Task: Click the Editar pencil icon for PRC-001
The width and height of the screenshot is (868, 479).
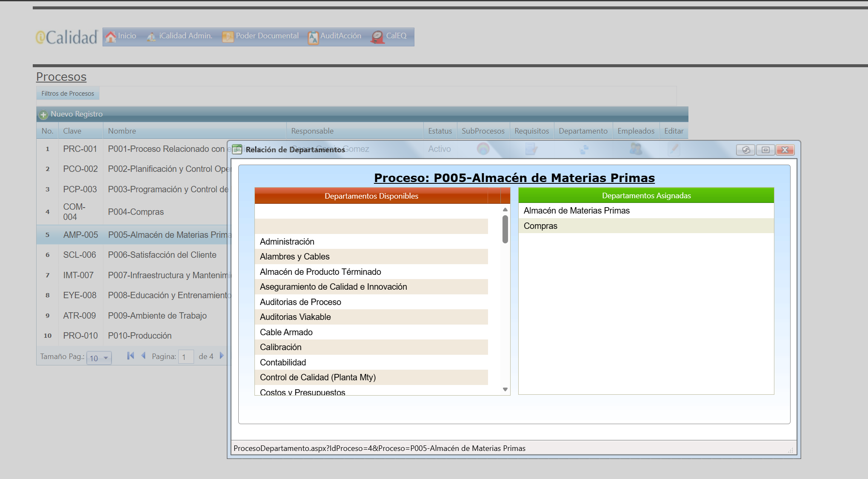Action: pyautogui.click(x=674, y=149)
